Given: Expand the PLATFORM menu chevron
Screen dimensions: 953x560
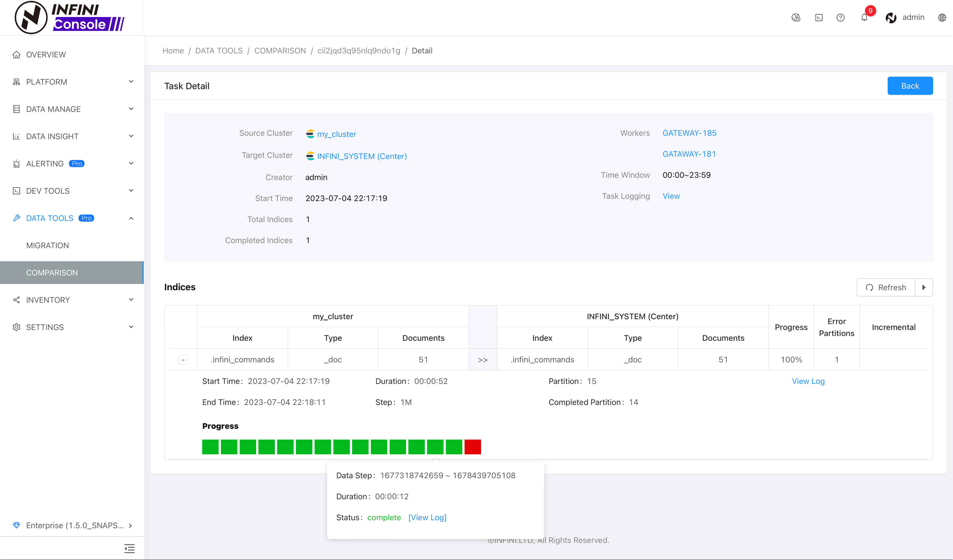Looking at the screenshot, I should (x=131, y=82).
